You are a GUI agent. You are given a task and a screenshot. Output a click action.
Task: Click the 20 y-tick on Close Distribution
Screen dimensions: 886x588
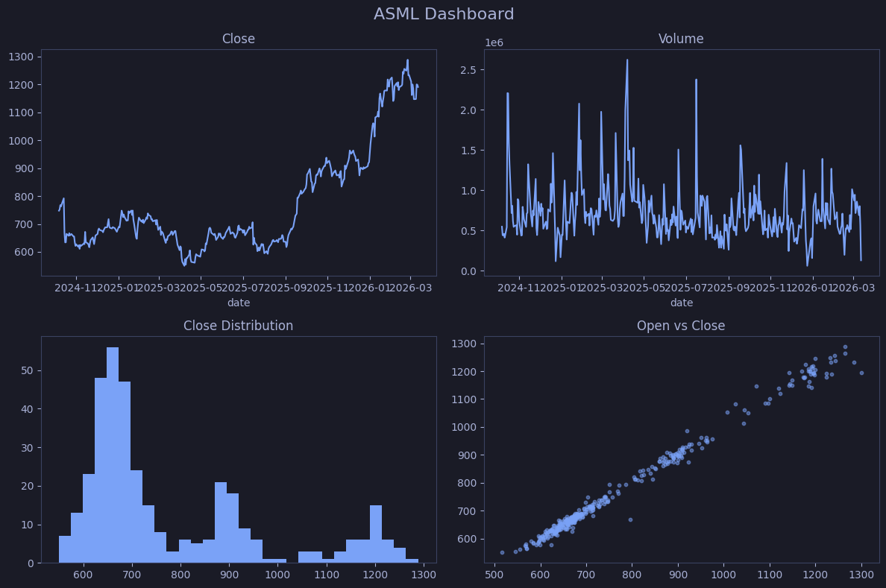point(27,487)
